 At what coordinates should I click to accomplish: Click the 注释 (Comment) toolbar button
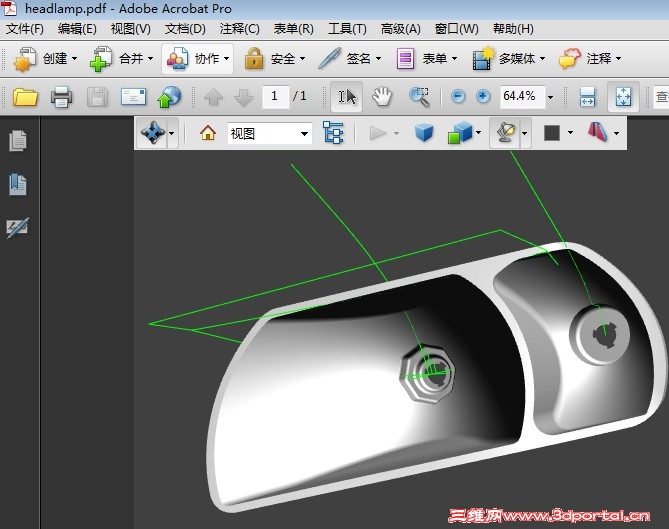590,59
